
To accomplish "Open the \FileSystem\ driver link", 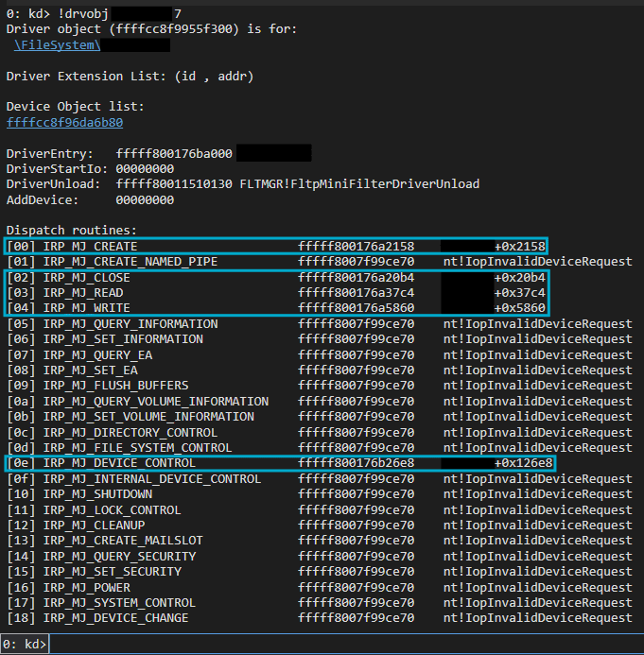I will (58, 45).
